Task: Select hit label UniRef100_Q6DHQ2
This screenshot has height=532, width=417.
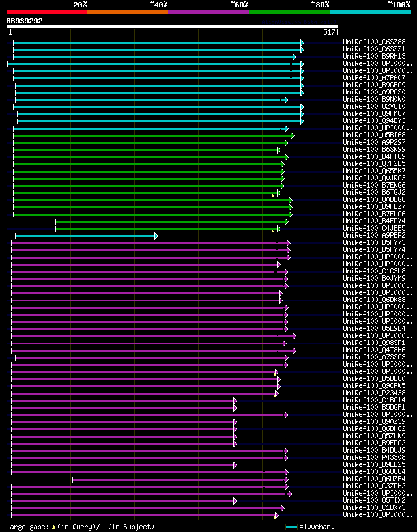Action: pyautogui.click(x=374, y=428)
